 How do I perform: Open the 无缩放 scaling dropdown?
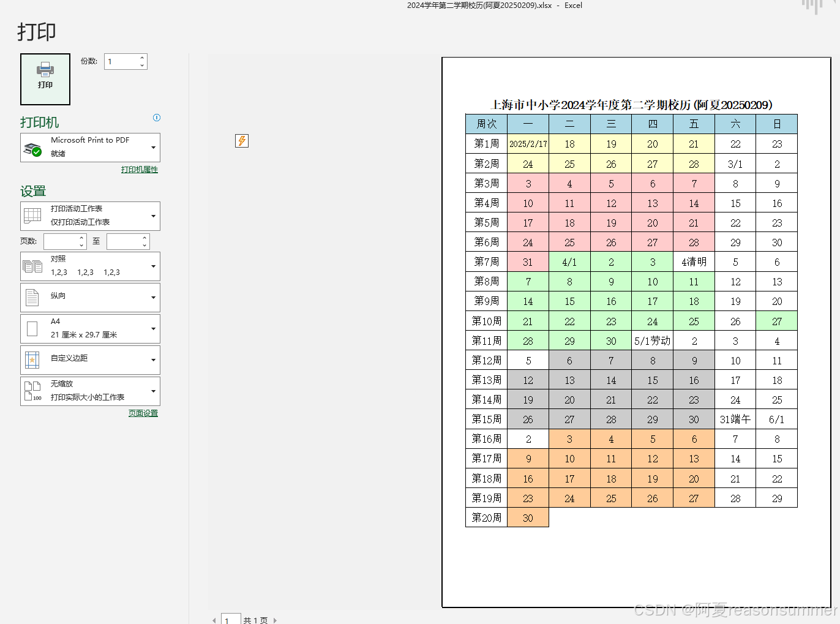(x=90, y=391)
